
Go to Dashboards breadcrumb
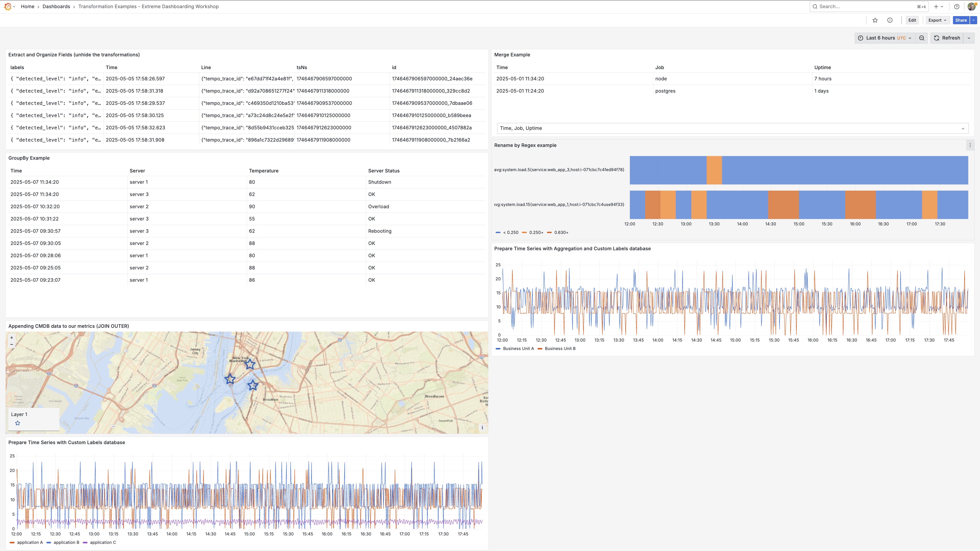coord(56,6)
